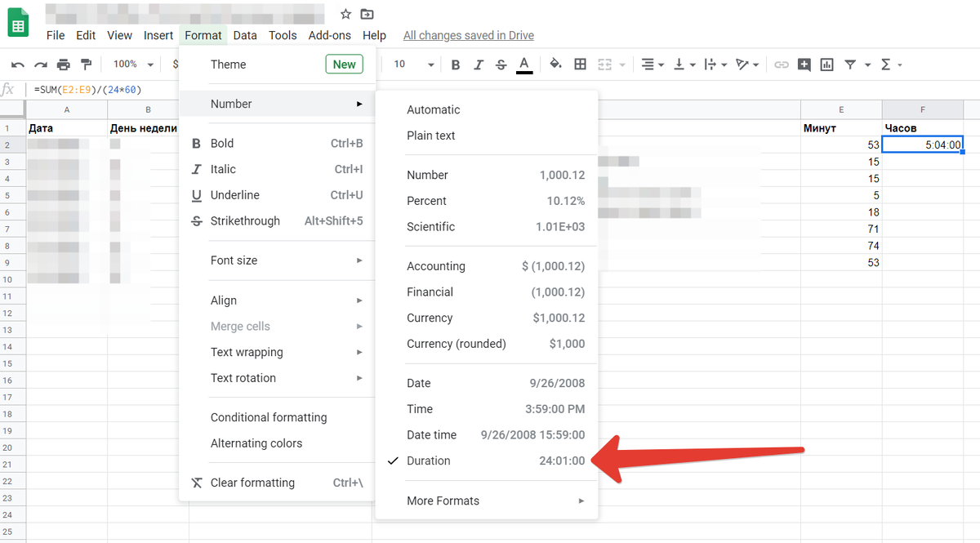Close the open Format menu
The image size is (980, 543).
tap(203, 35)
